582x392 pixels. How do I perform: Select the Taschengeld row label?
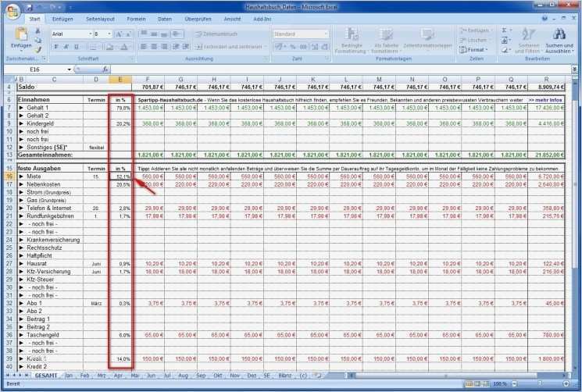pyautogui.click(x=43, y=335)
